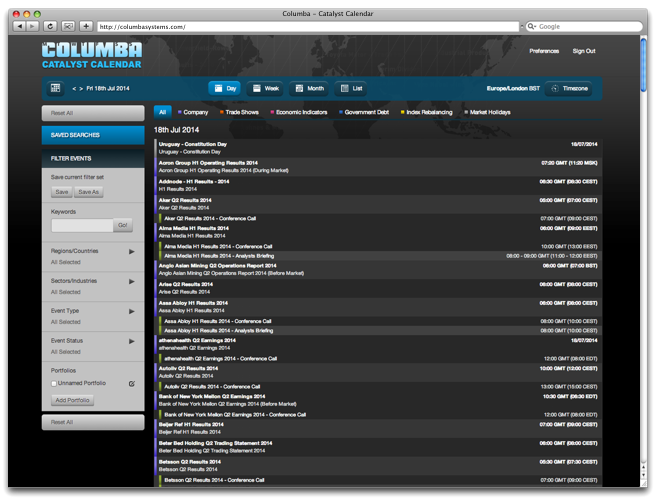Open Anglo Asian Mining Q2 Operations Report 2014
Screen dimensions: 655x498
378,269
